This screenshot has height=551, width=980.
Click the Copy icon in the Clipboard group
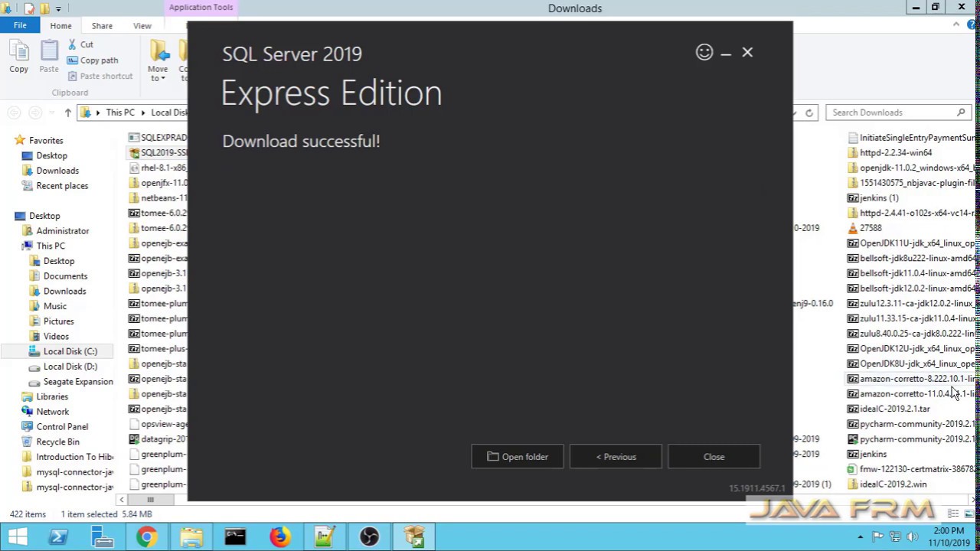click(x=18, y=57)
